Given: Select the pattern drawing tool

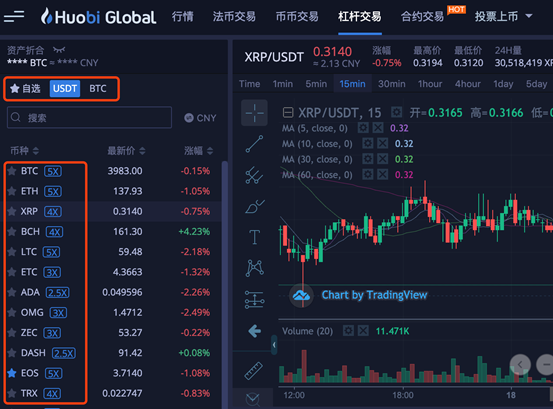Looking at the screenshot, I should (254, 268).
